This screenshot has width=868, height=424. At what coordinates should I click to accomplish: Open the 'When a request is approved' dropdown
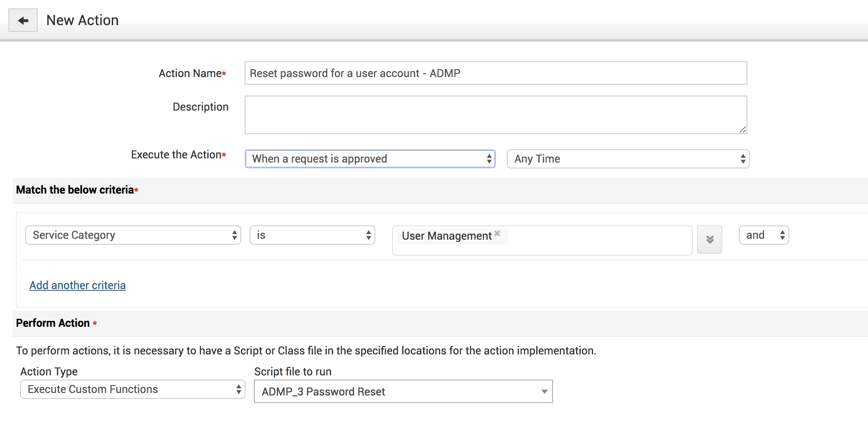coord(370,159)
